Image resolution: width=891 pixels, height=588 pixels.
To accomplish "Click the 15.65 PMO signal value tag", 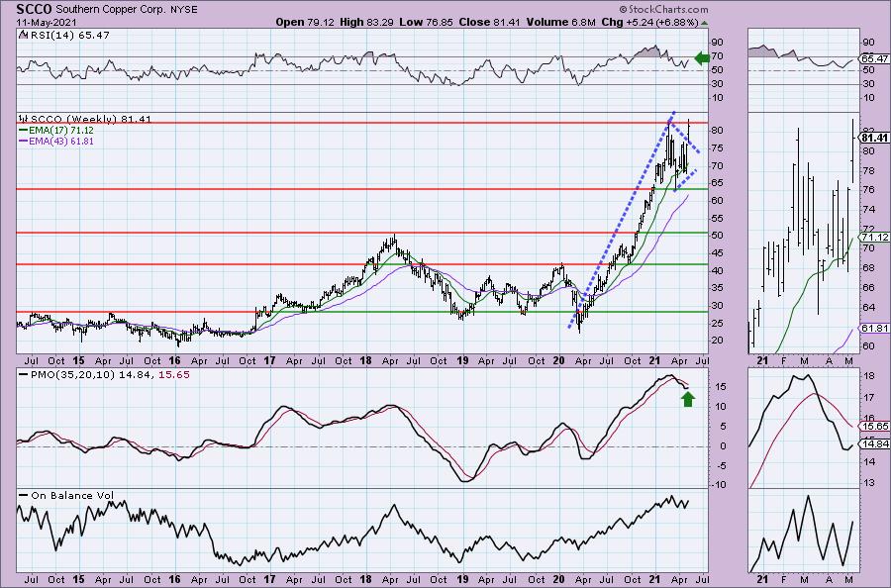I will (875, 426).
